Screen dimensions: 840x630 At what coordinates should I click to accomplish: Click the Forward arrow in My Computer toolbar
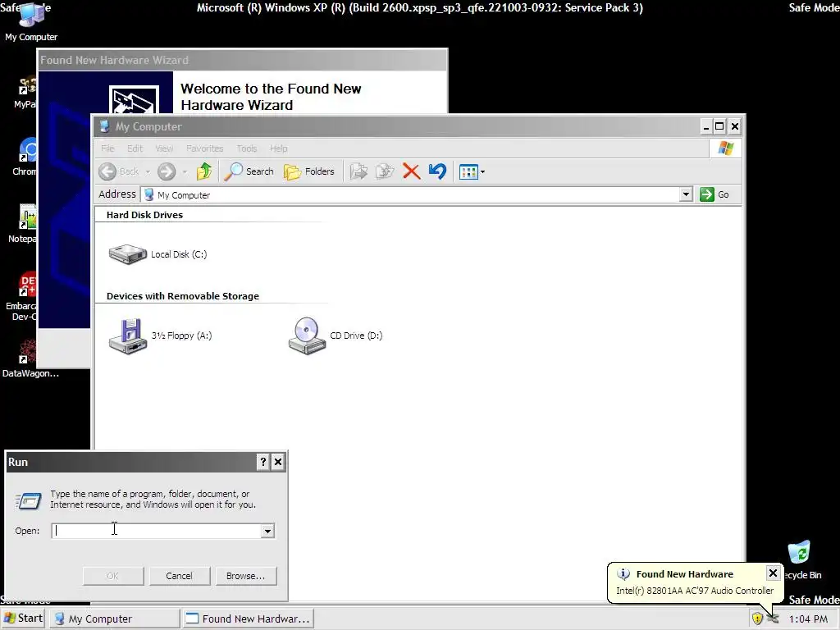[167, 171]
